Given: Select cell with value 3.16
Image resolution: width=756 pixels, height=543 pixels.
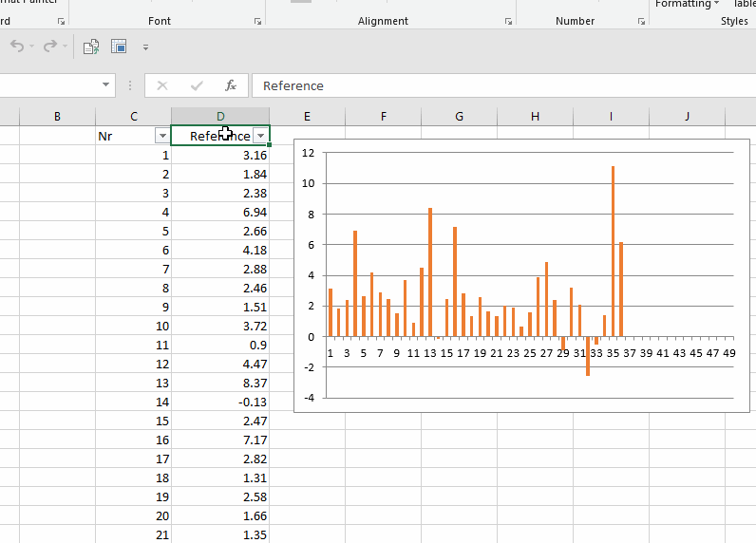Looking at the screenshot, I should (x=220, y=155).
